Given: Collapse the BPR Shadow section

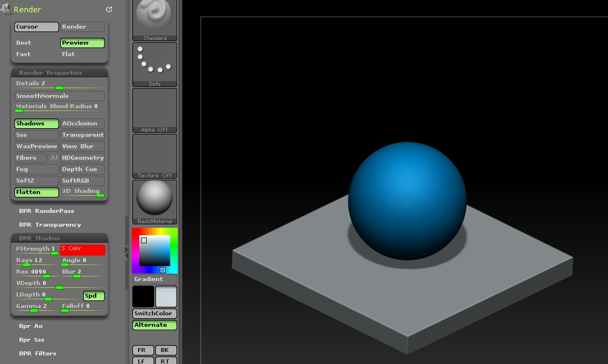Looking at the screenshot, I should 60,238.
